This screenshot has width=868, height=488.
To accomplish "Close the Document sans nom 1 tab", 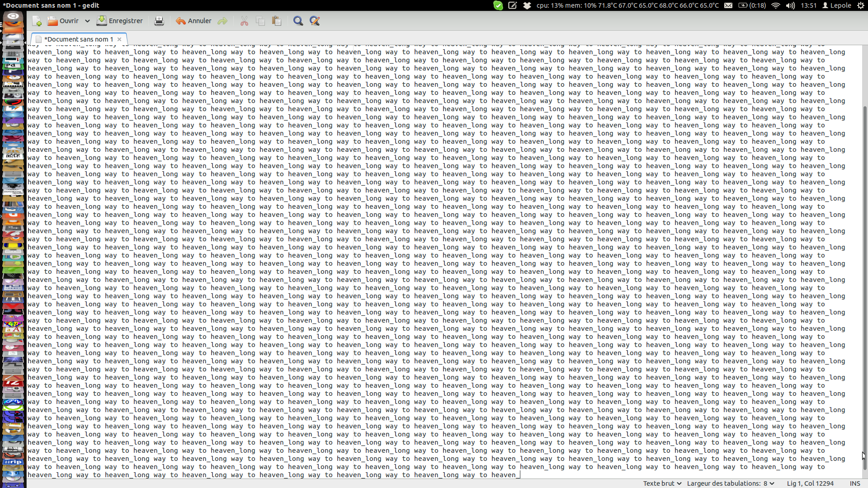I will click(x=119, y=39).
